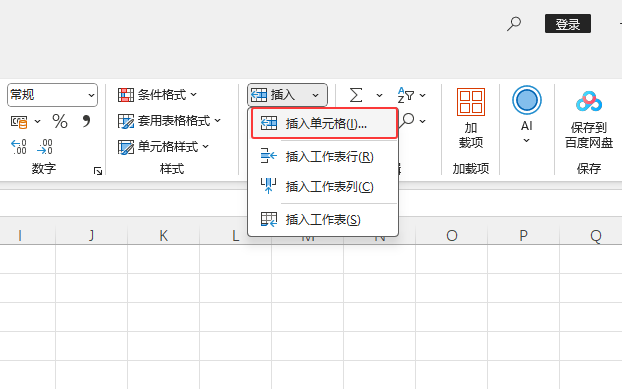Open the 条件格式 menu
The image size is (622, 389).
[157, 95]
